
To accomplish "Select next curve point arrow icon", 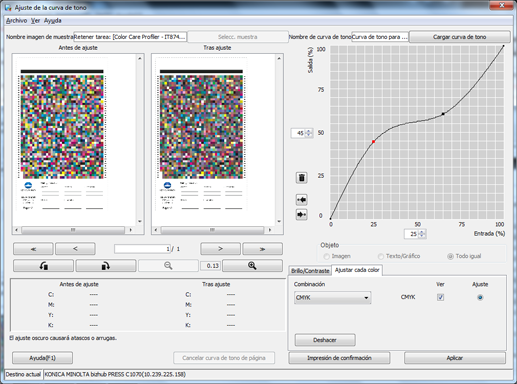I will (301, 215).
